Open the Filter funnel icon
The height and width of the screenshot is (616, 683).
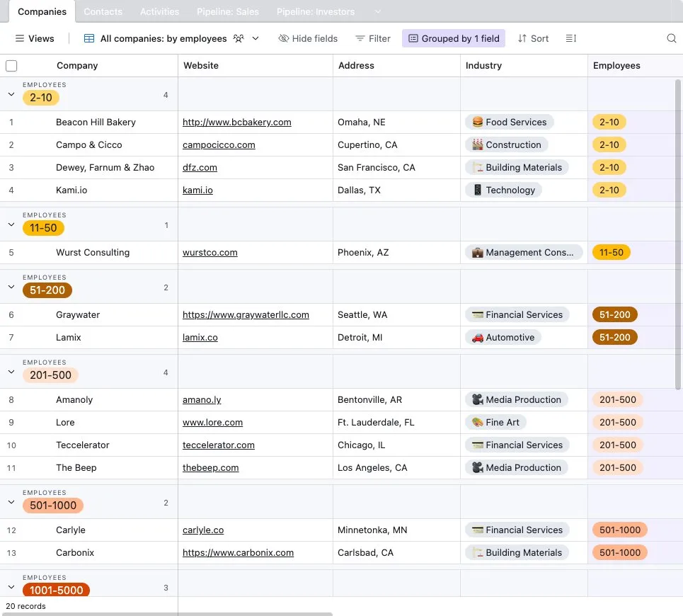point(360,38)
